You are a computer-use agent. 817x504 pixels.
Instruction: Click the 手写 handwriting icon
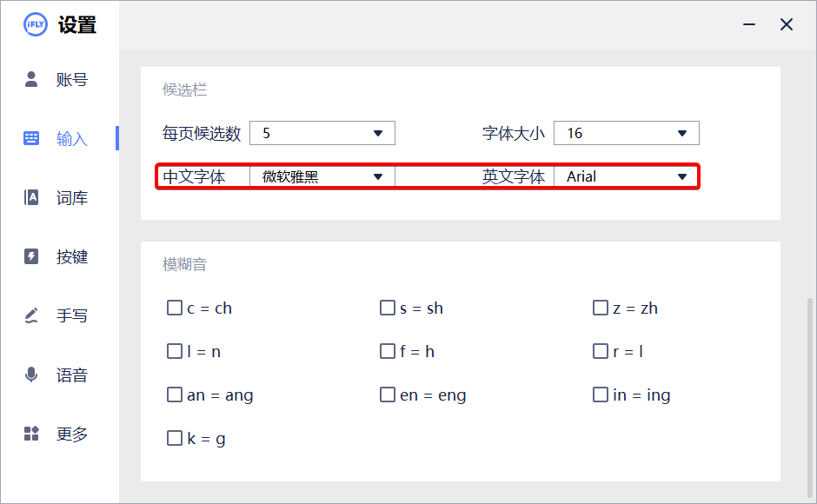(32, 315)
